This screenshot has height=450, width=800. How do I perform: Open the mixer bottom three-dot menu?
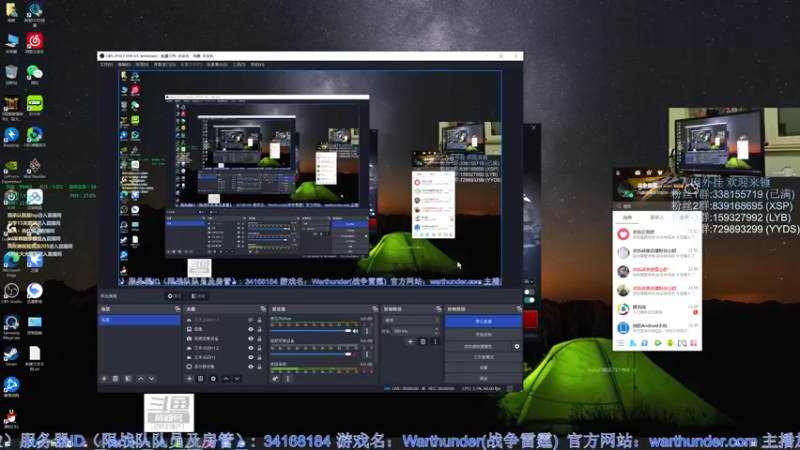click(288, 379)
